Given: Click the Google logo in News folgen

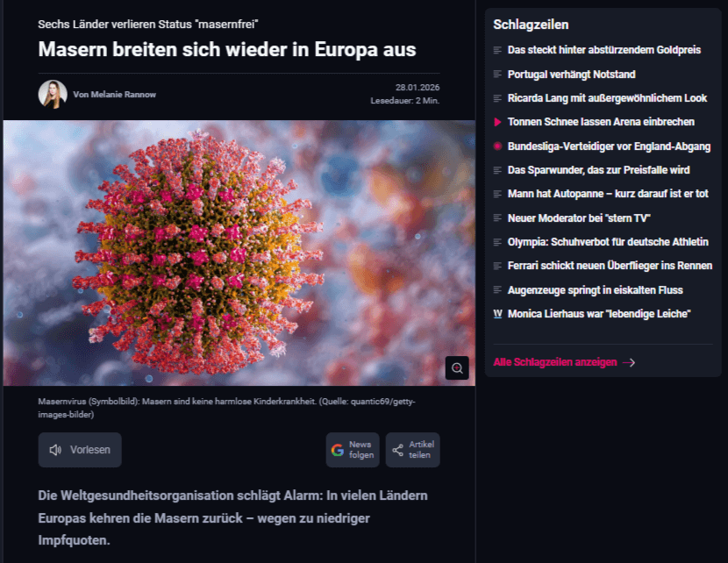Looking at the screenshot, I should tap(338, 450).
